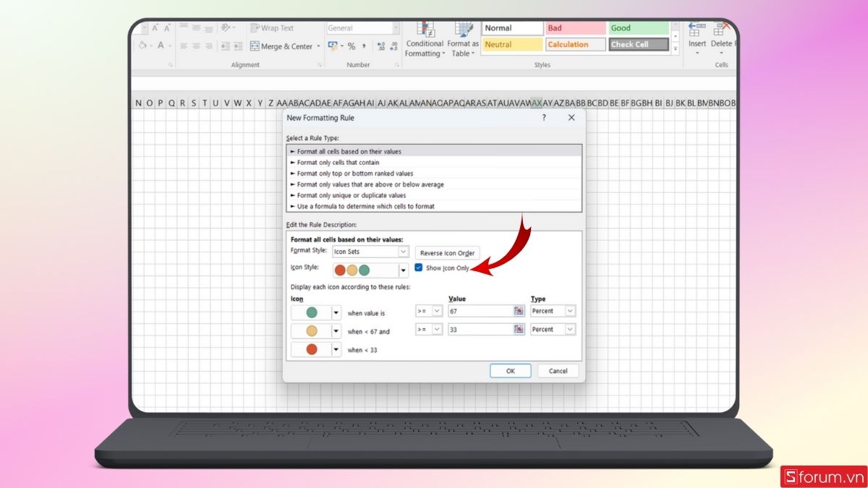868x488 pixels.
Task: Apply the Neutral cell style
Action: point(512,44)
